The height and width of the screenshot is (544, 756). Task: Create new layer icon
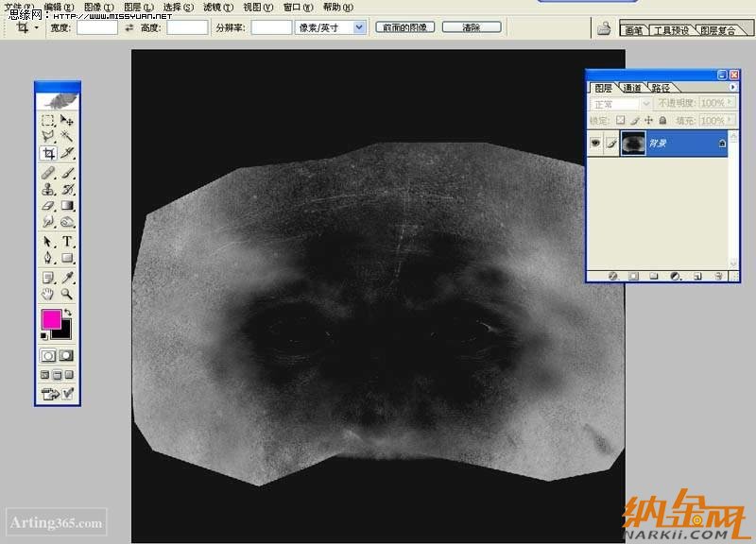pyautogui.click(x=697, y=276)
